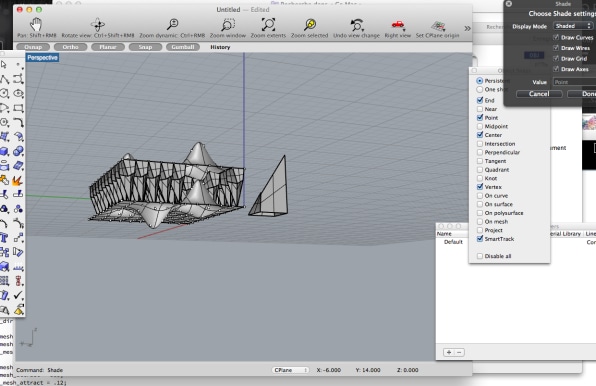The height and width of the screenshot is (386, 596).
Task: Enable the Perpendicular object snap
Action: [480, 152]
